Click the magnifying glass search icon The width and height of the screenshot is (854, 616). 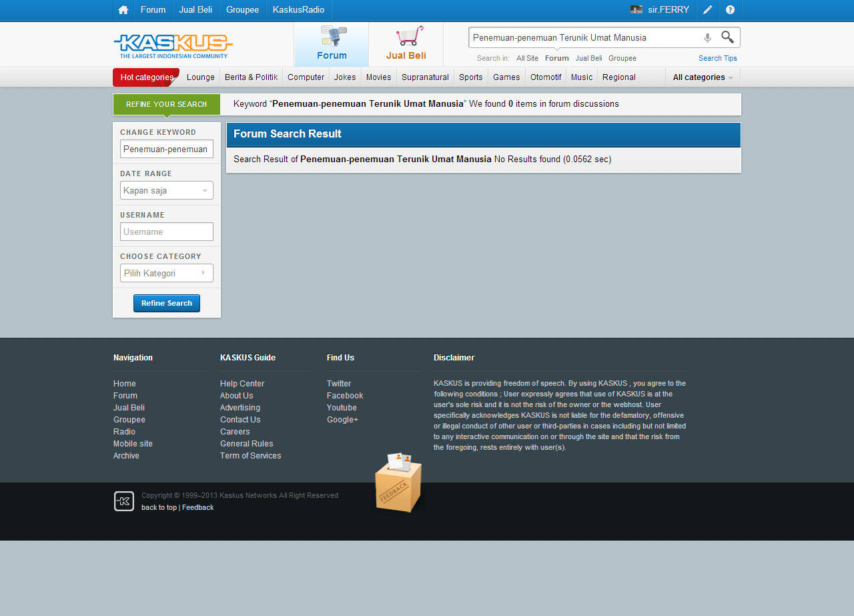[727, 37]
